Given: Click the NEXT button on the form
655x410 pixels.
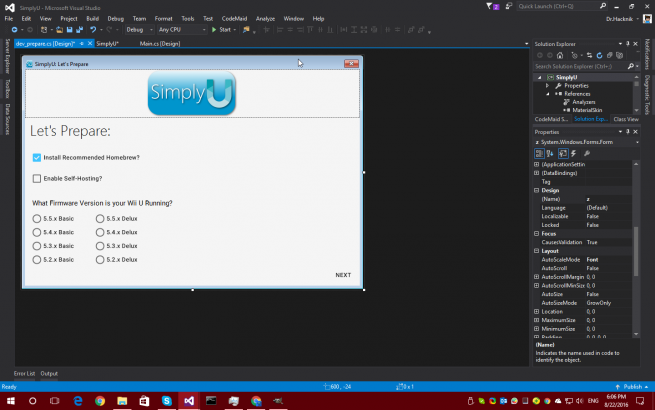Looking at the screenshot, I should (x=343, y=275).
